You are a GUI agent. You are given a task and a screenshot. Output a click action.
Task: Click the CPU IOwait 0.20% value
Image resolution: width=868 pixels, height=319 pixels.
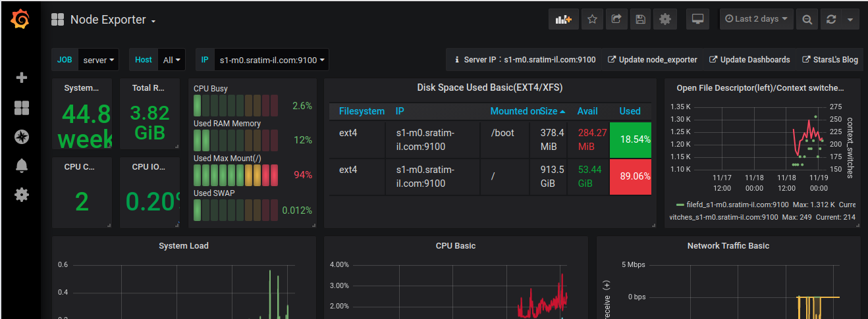pos(151,201)
